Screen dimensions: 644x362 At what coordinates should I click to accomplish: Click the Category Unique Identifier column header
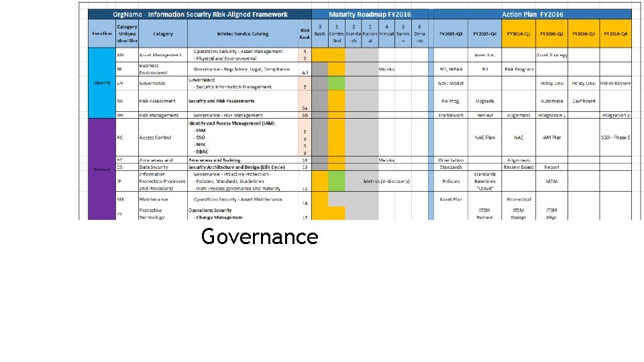click(x=127, y=34)
